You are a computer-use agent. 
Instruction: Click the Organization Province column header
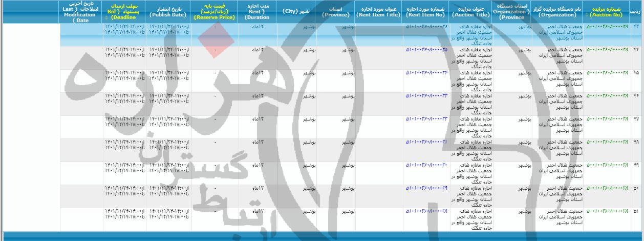(512, 12)
